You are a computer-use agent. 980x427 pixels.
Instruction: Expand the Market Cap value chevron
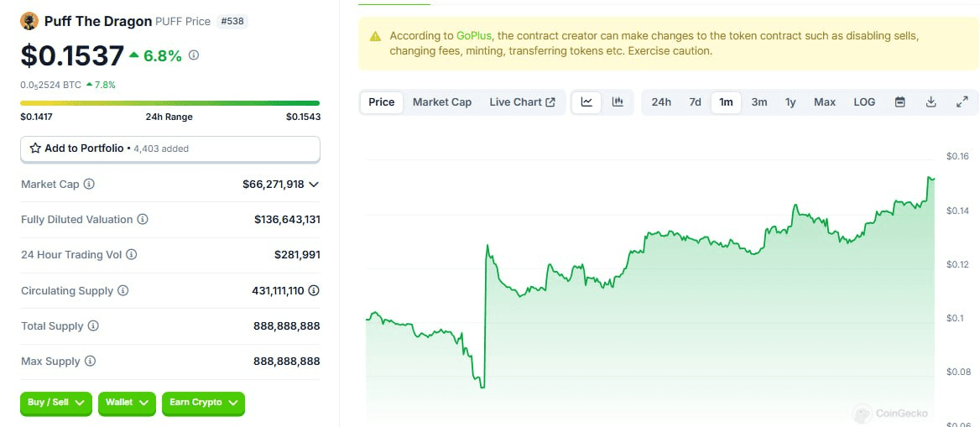pos(314,185)
